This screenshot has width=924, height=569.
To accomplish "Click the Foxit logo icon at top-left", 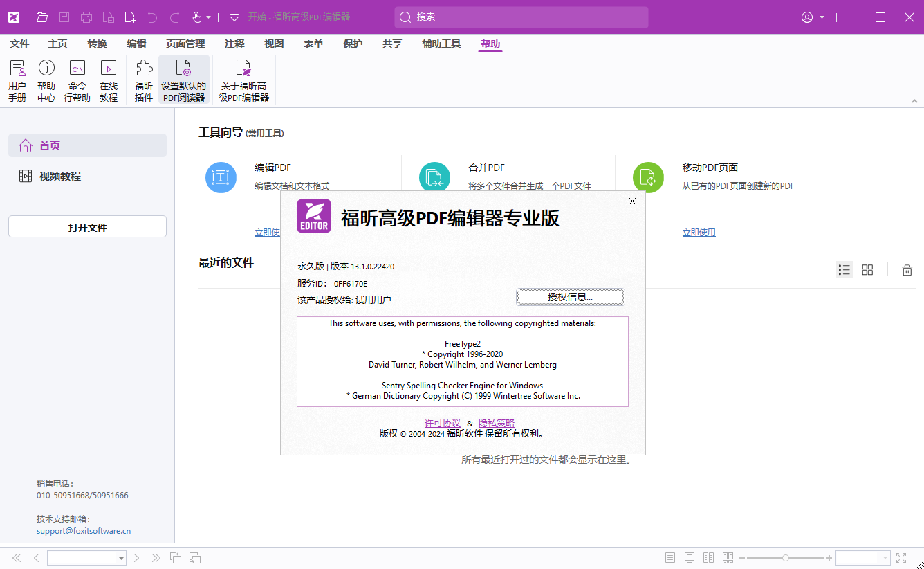I will (x=14, y=17).
